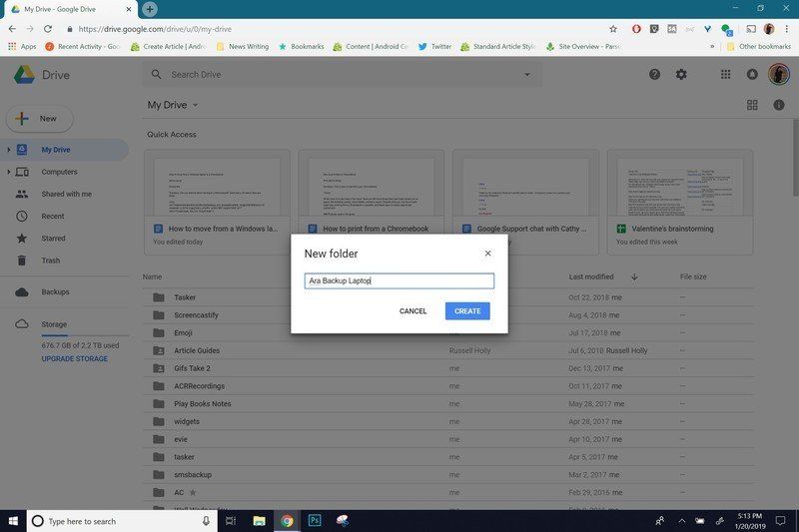This screenshot has height=532, width=799.
Task: Open Other bookmarks folder
Action: click(759, 46)
